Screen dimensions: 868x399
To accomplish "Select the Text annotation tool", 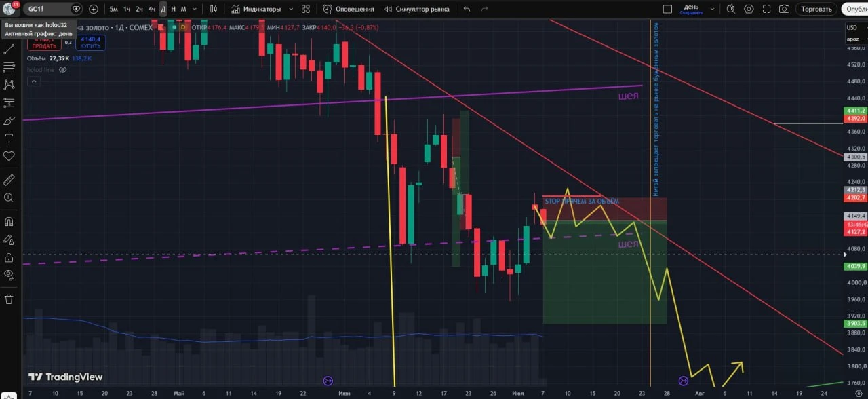I will click(x=9, y=138).
